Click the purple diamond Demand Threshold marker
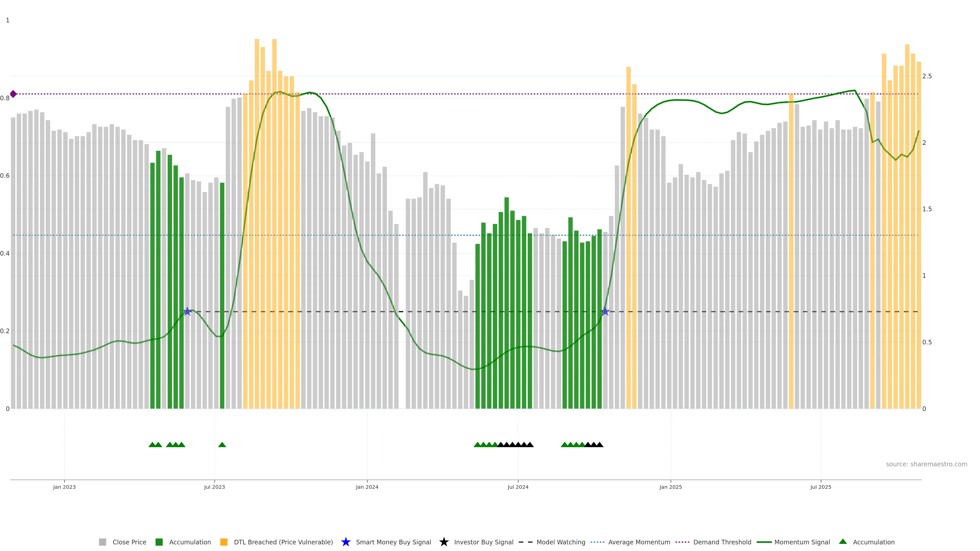This screenshot has height=551, width=980. pos(13,94)
